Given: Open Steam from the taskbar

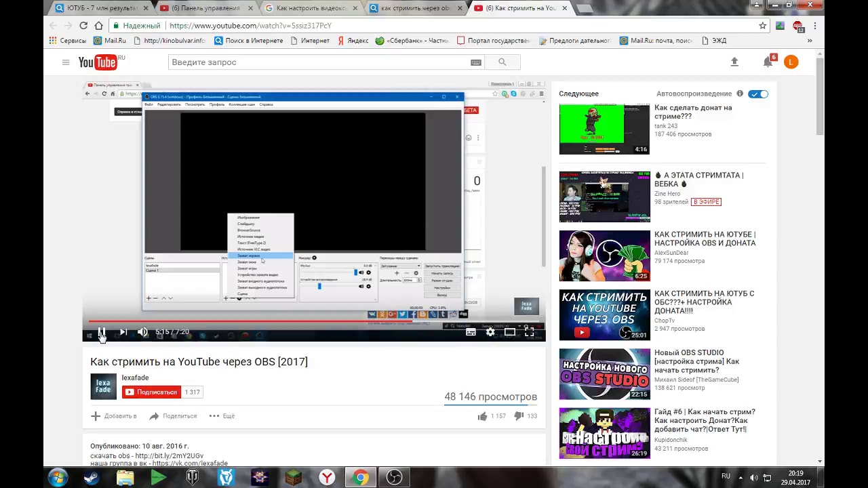Looking at the screenshot, I should click(92, 478).
